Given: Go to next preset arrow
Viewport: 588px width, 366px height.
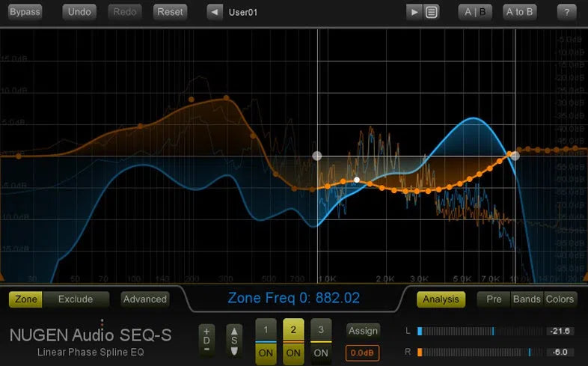Looking at the screenshot, I should tap(414, 13).
